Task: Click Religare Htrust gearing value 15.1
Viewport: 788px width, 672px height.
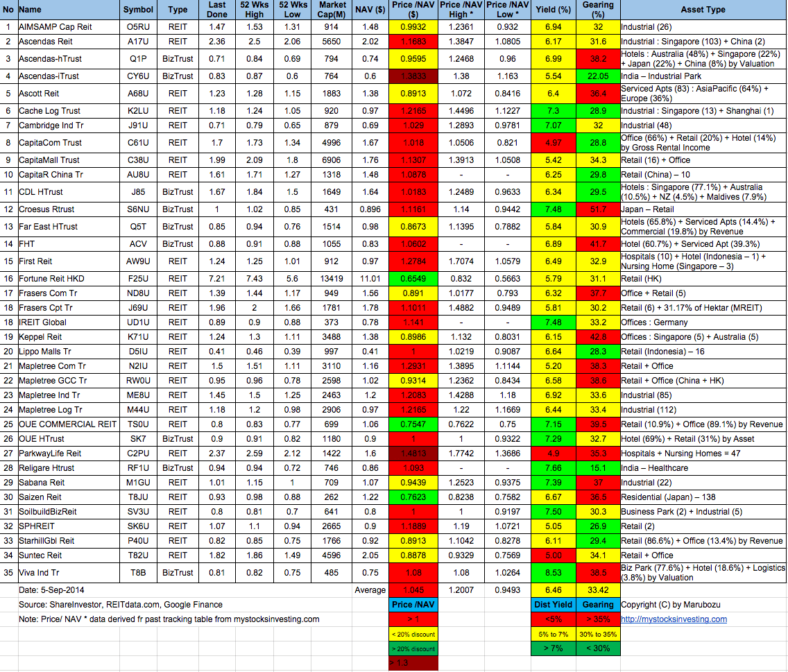Action: [598, 468]
